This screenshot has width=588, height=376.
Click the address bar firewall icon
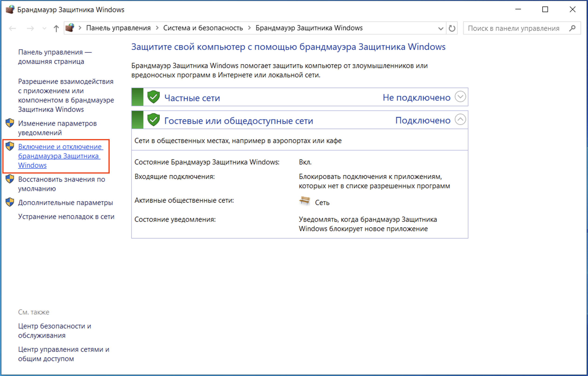70,28
